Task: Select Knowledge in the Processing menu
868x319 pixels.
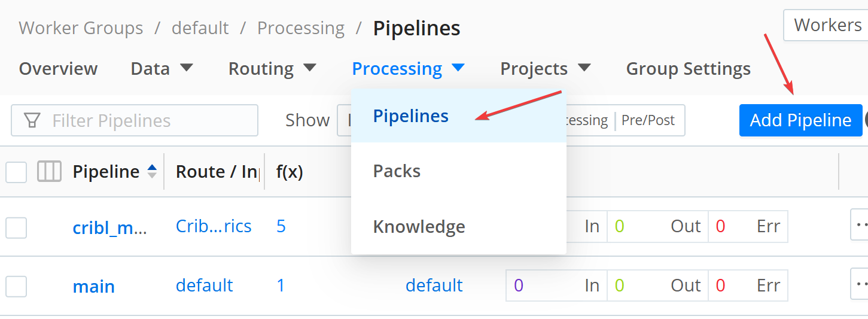Action: [459, 227]
